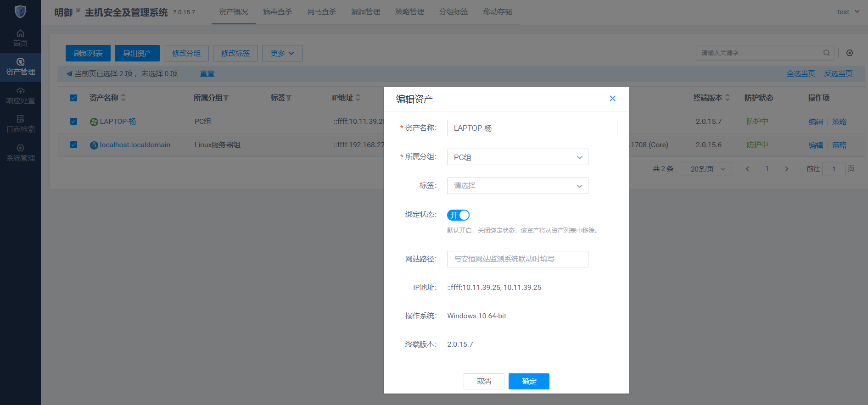Click the 刷新列表 button
This screenshot has width=868, height=405.
click(x=88, y=53)
